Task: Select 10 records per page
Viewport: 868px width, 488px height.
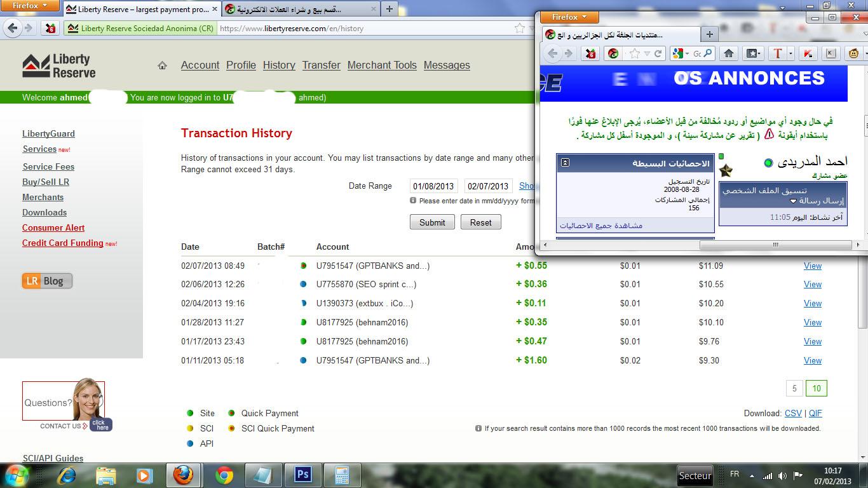Action: 817,388
